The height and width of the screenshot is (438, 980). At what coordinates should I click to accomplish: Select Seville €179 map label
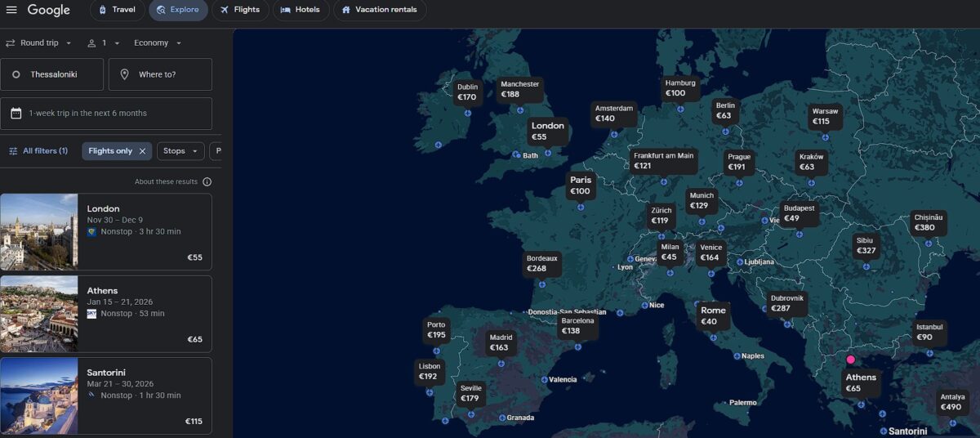point(470,394)
